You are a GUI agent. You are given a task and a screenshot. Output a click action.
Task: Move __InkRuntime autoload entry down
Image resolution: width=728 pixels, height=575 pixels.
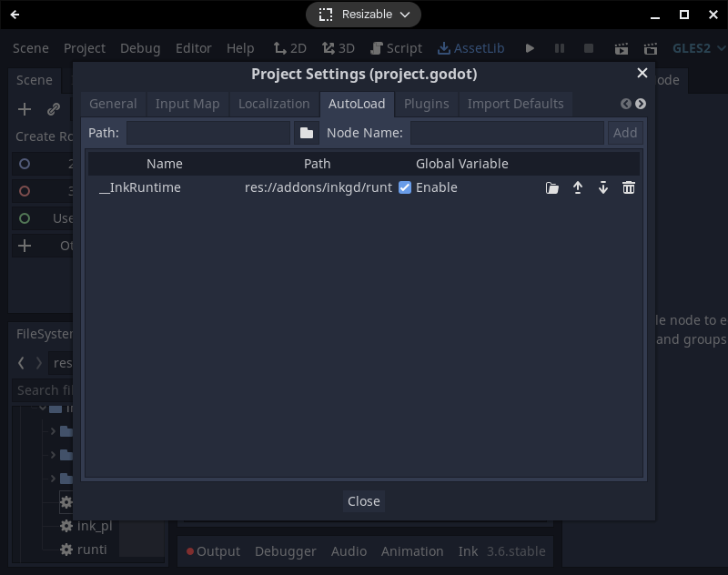tap(603, 187)
